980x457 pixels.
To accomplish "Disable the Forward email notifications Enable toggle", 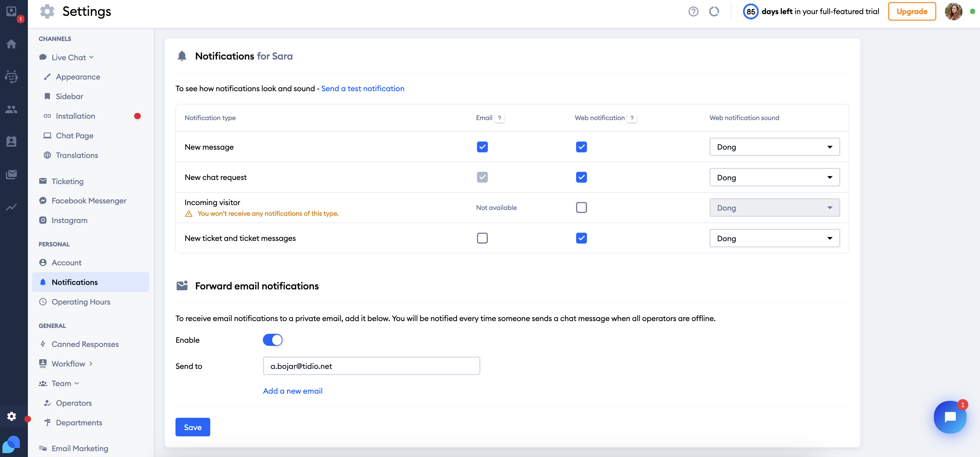I will click(x=273, y=339).
